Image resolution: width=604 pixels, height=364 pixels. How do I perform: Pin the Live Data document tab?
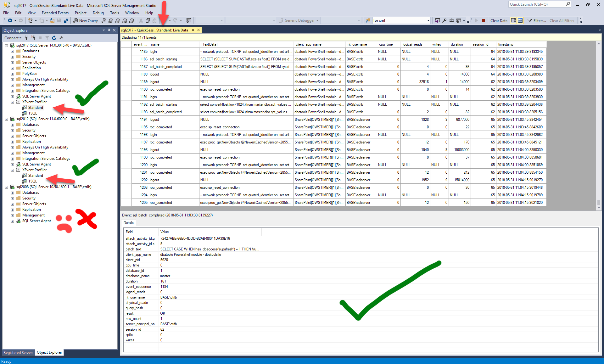(193, 30)
